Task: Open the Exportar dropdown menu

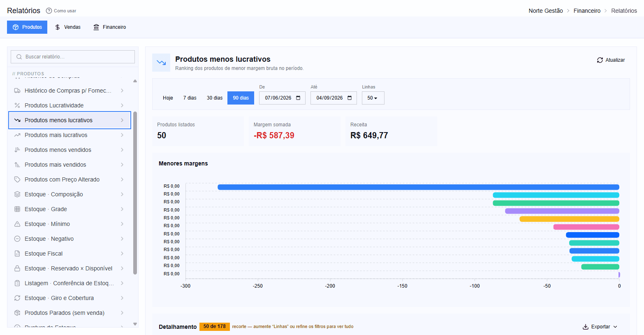Action: (x=600, y=327)
